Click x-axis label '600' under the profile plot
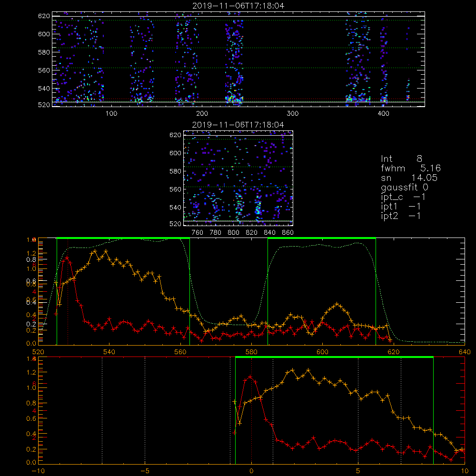This screenshot has height=476, width=476. [323, 352]
